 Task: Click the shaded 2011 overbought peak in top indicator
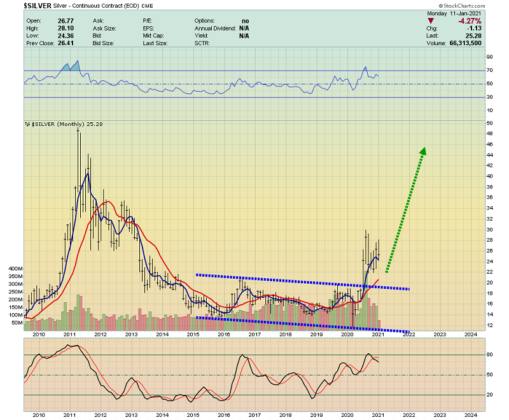(x=69, y=67)
